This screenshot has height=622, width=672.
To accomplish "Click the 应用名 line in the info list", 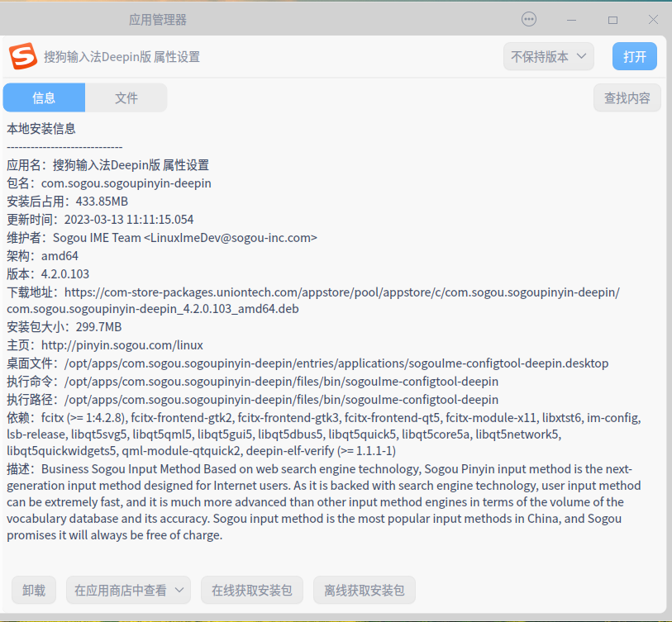I will 108,165.
